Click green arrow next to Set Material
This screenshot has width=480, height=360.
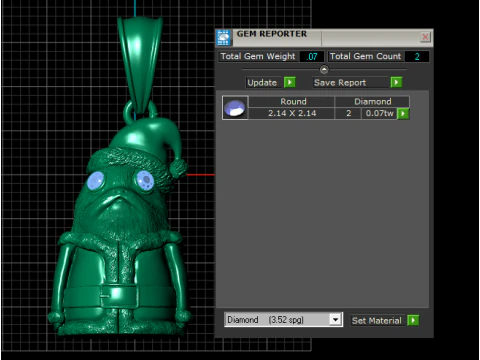click(x=413, y=320)
